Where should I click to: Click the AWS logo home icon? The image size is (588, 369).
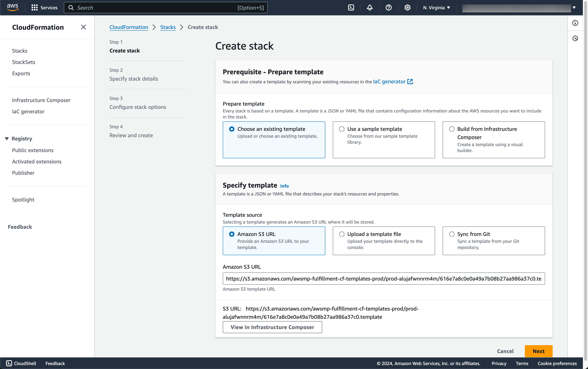13,7
